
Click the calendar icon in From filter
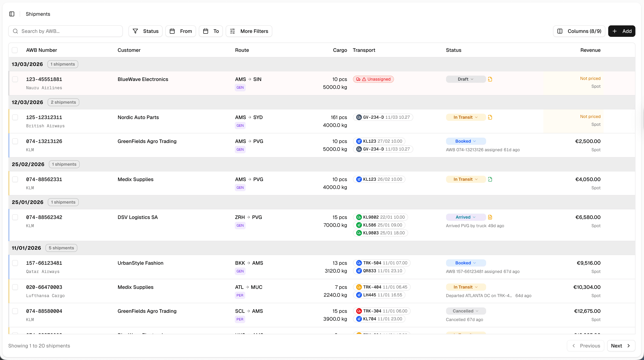(172, 31)
